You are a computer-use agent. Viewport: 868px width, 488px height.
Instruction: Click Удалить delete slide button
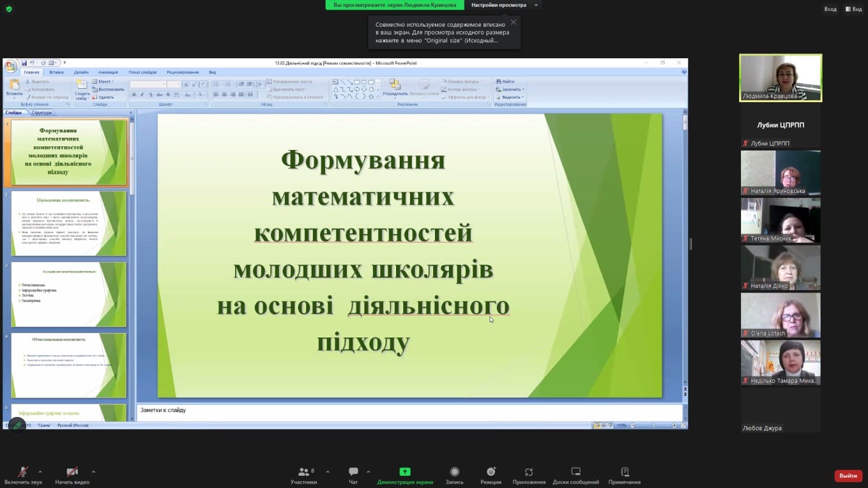[x=103, y=97]
